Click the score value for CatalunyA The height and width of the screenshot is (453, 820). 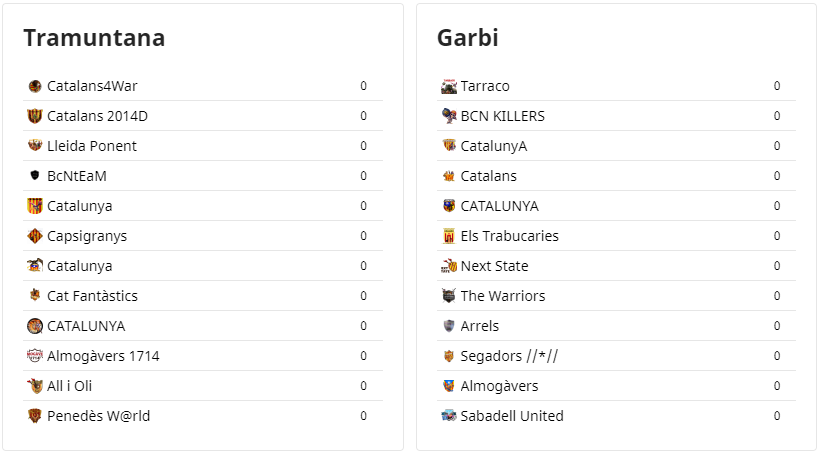pos(777,146)
